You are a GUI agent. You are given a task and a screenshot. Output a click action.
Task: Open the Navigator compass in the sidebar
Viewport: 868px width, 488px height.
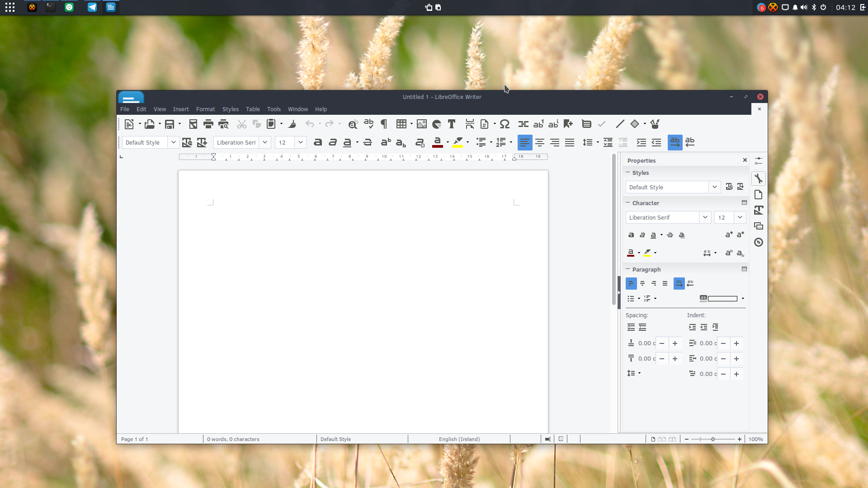[x=759, y=242]
